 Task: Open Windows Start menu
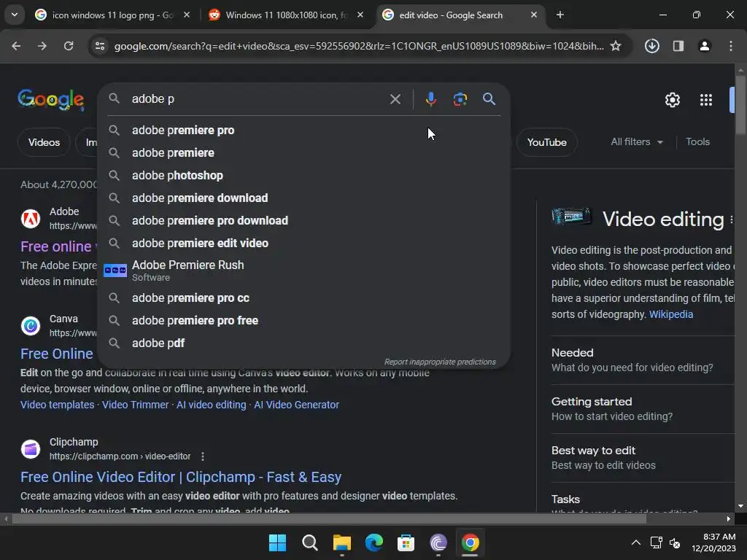277,542
